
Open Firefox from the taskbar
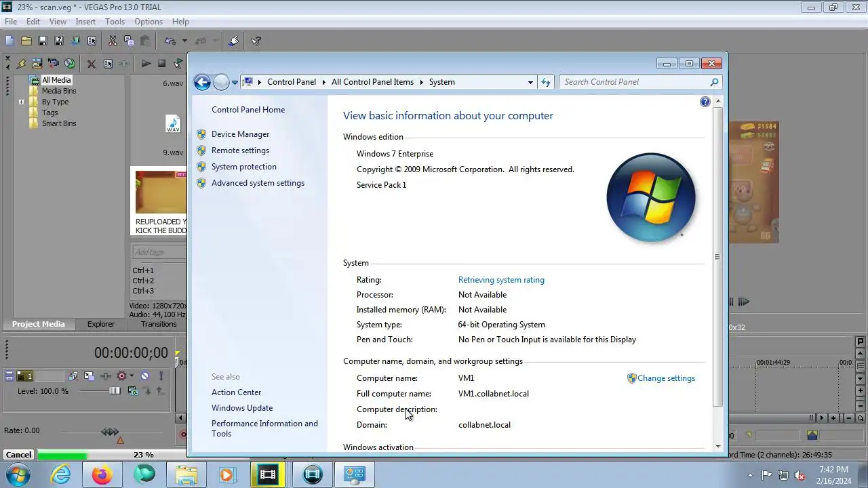click(x=102, y=474)
